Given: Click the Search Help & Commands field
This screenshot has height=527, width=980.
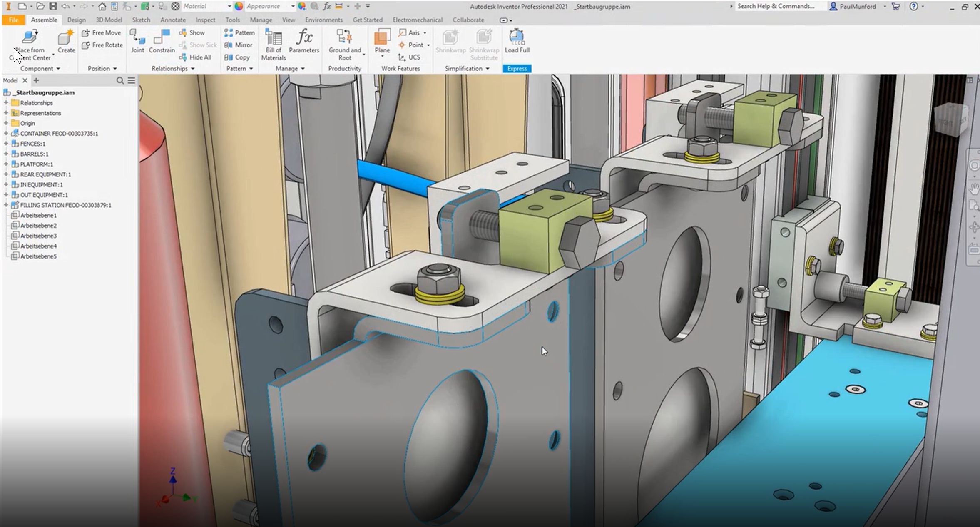Looking at the screenshot, I should pyautogui.click(x=777, y=6).
